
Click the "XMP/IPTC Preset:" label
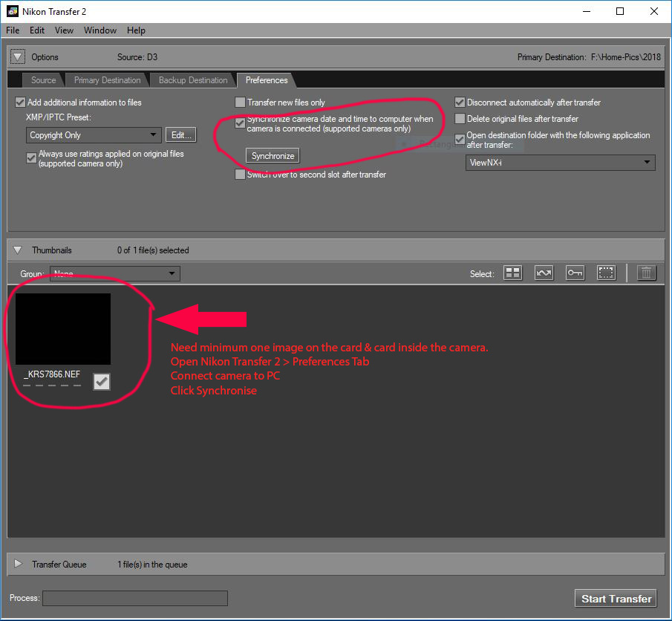[58, 117]
